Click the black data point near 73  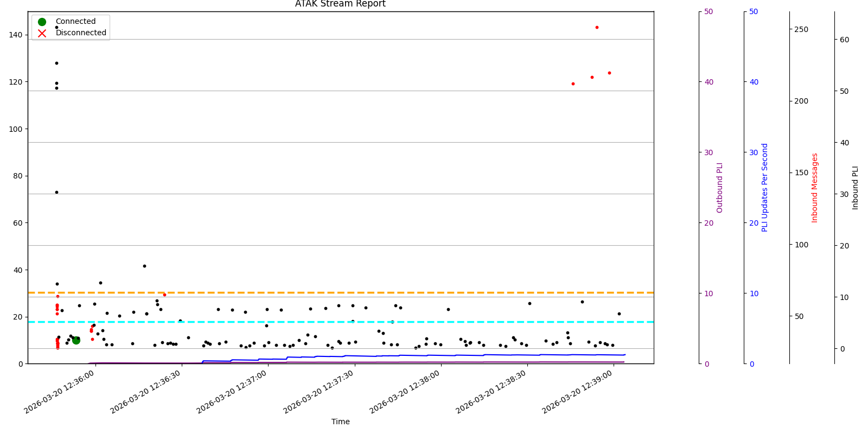(x=56, y=192)
